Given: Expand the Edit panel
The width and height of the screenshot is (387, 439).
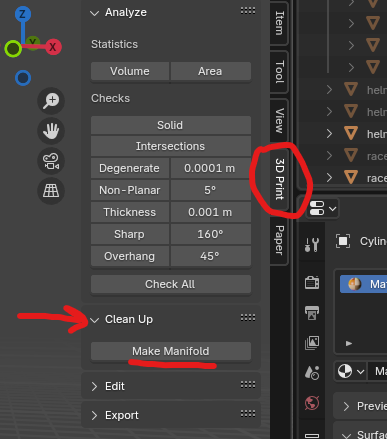Looking at the screenshot, I should tap(94, 386).
